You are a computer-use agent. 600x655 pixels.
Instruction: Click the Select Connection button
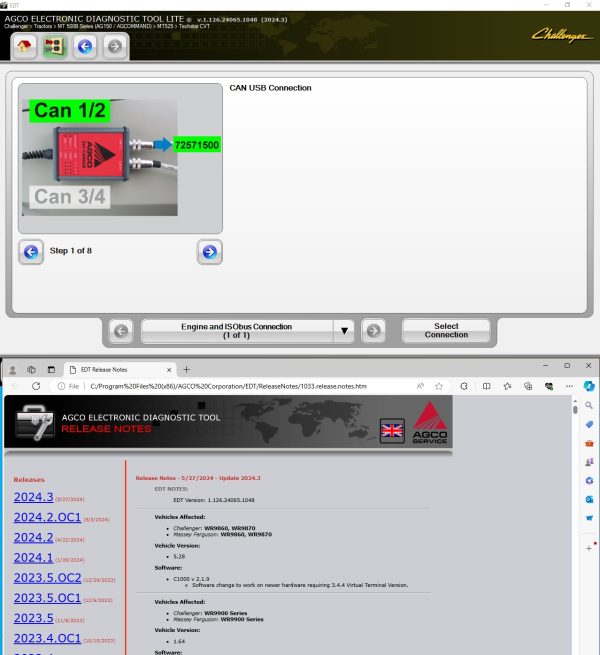point(446,330)
